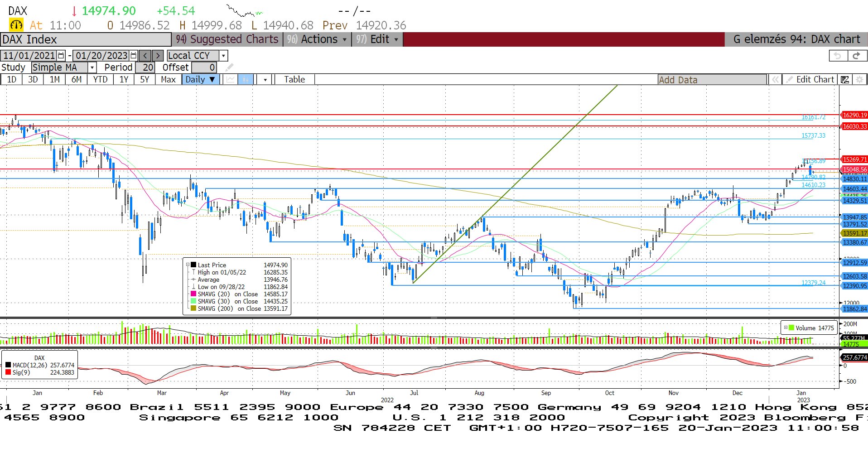
Task: Click the redo arrow button
Action: [x=856, y=56]
